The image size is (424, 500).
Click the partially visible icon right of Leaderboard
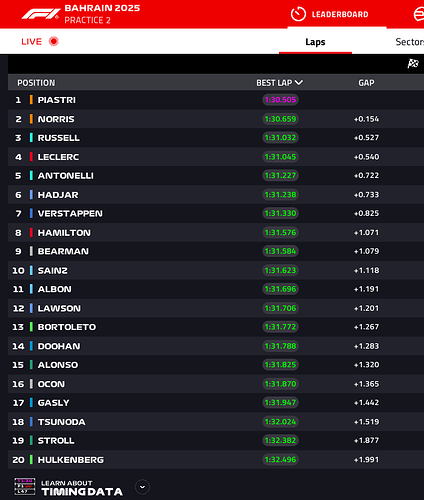419,14
